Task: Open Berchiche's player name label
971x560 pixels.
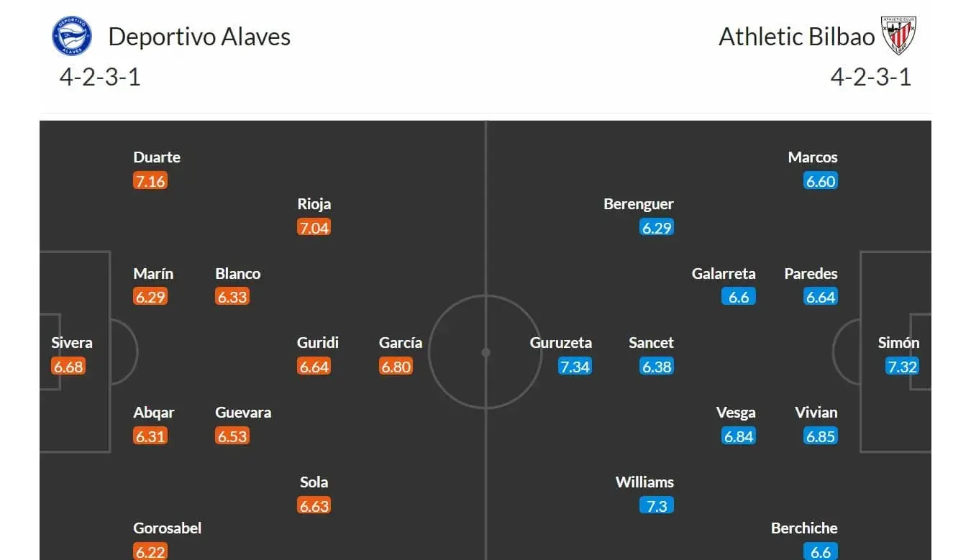Action: [x=804, y=528]
